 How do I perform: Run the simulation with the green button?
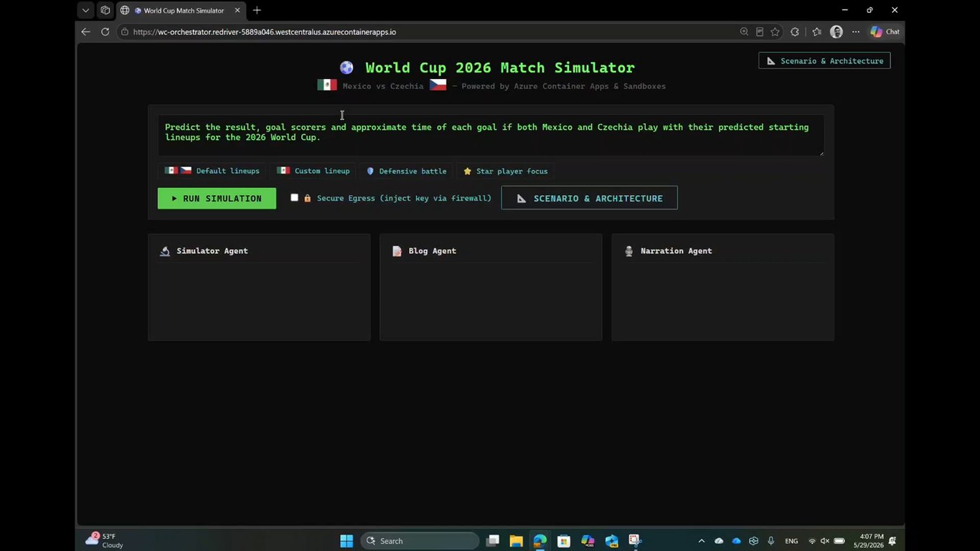[x=217, y=198]
